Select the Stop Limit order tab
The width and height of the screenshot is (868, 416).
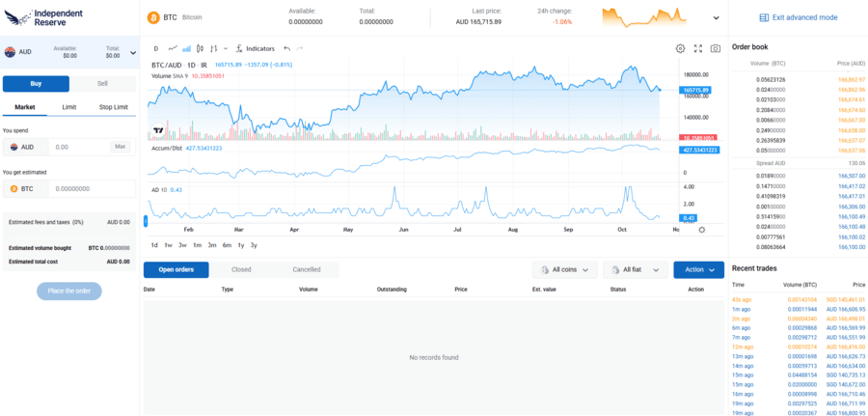(x=114, y=107)
